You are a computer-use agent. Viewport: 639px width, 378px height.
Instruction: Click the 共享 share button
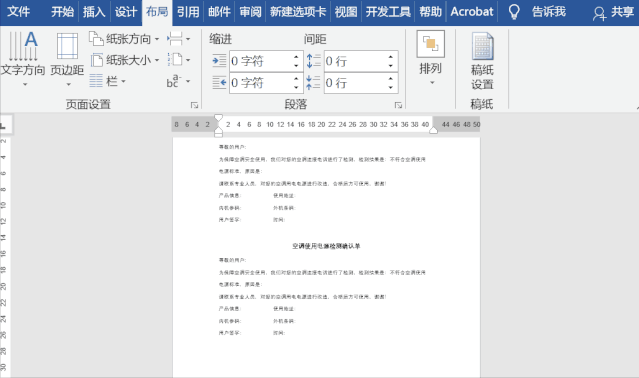coord(614,13)
